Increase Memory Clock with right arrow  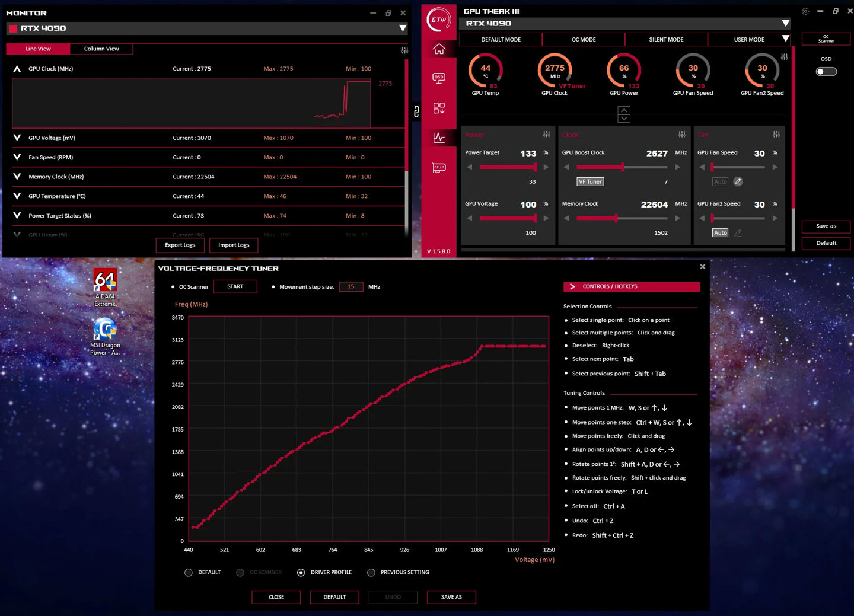(x=678, y=218)
